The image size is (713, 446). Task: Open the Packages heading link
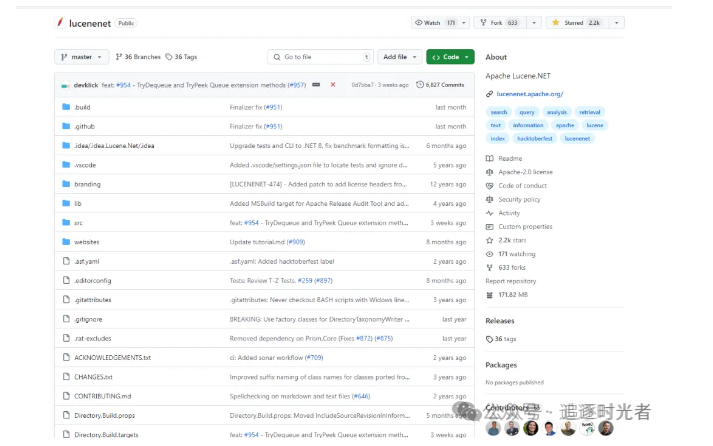coord(501,365)
